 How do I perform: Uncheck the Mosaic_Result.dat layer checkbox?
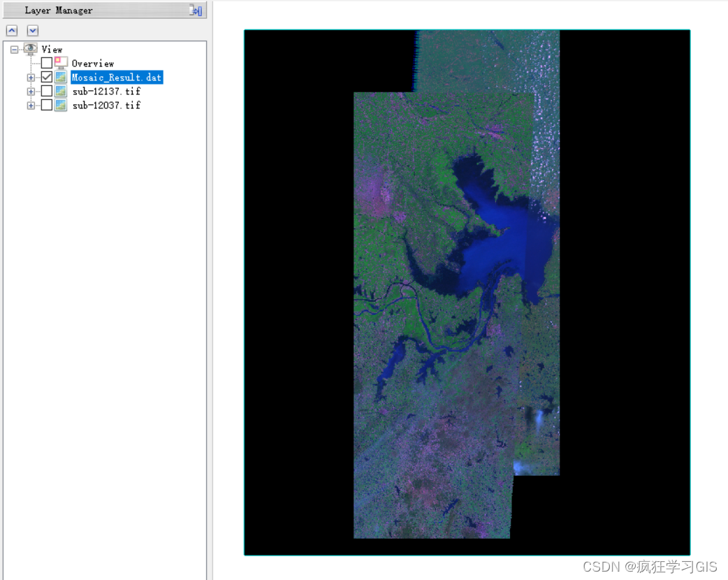[46, 77]
